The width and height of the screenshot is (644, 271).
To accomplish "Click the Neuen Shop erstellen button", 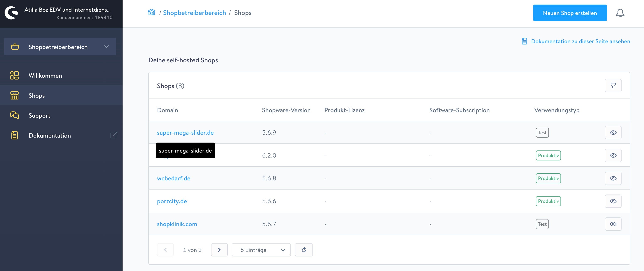I will [570, 13].
